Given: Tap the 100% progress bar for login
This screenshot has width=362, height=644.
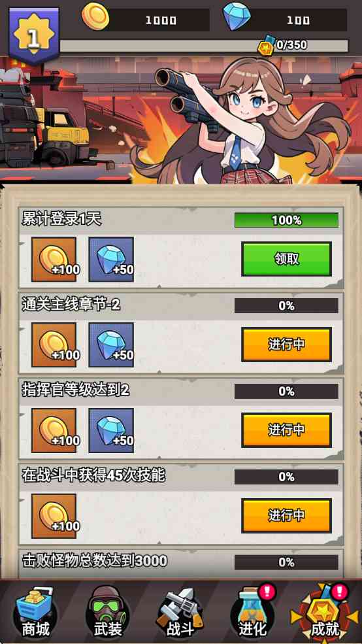Looking at the screenshot, I should 286,220.
